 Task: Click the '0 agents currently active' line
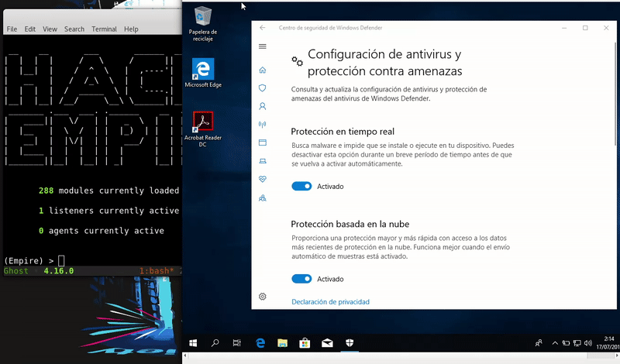pos(102,231)
